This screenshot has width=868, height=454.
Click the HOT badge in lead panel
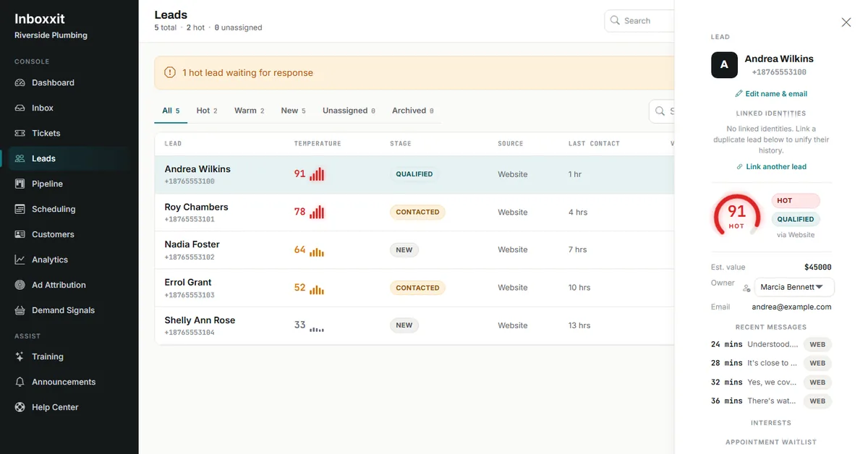[796, 200]
